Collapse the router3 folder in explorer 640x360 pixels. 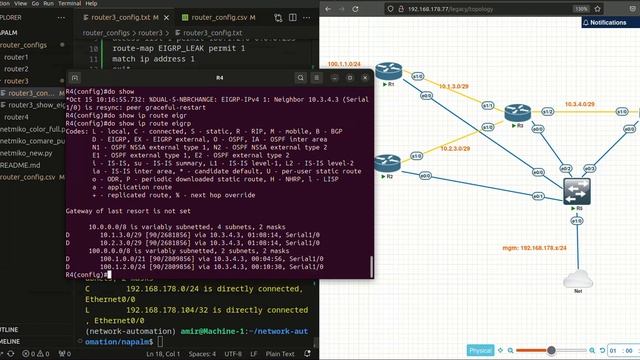coord(16,81)
